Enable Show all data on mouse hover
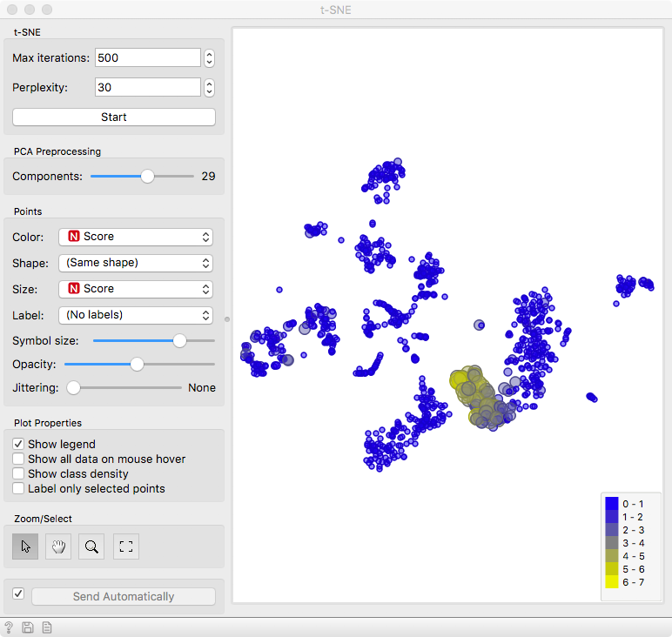Image resolution: width=672 pixels, height=637 pixels. tap(18, 459)
